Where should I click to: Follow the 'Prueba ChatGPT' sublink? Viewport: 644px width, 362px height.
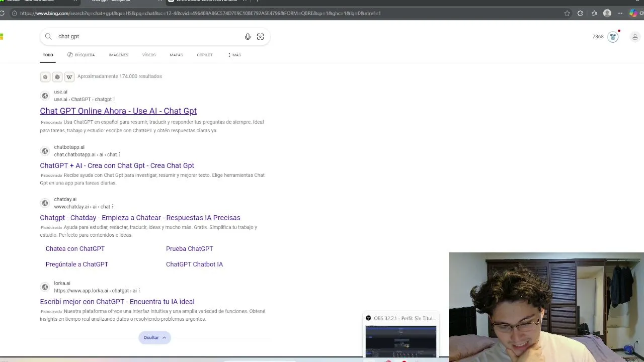(x=190, y=249)
